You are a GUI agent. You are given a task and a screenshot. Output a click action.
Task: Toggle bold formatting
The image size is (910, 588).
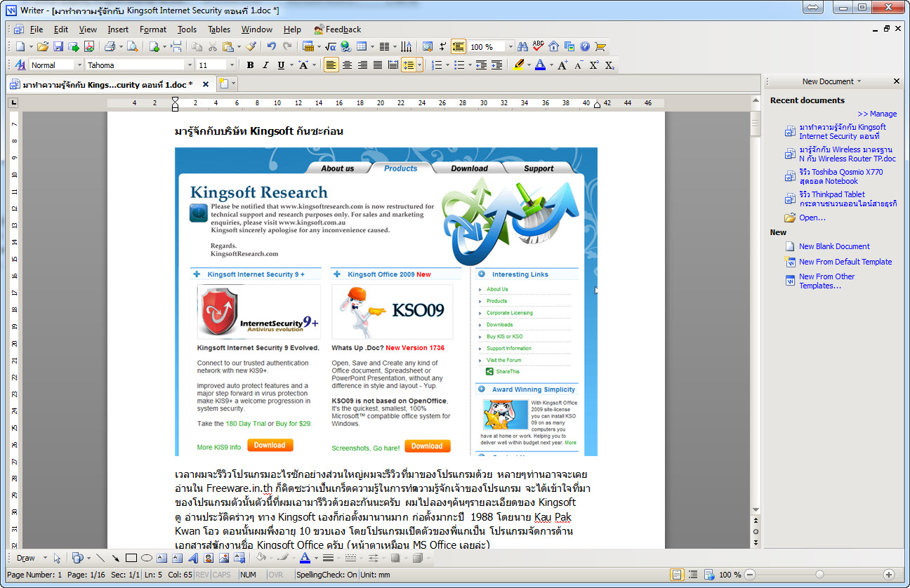[x=250, y=65]
